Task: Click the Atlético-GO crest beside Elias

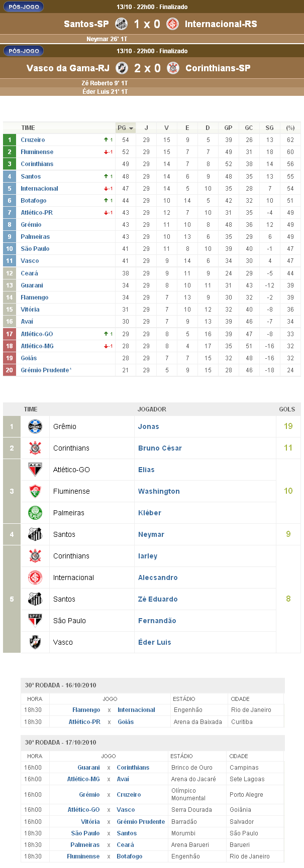Action: [35, 470]
